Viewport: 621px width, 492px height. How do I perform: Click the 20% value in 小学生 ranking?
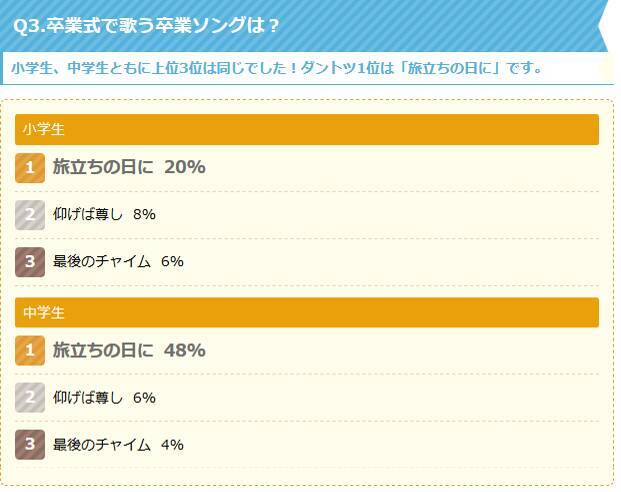[184, 168]
